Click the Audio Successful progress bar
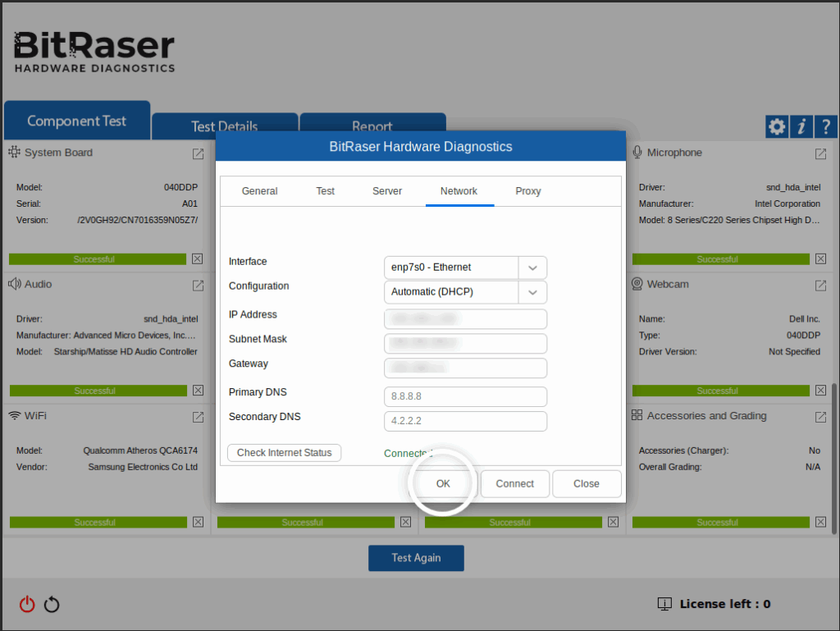 [x=98, y=391]
